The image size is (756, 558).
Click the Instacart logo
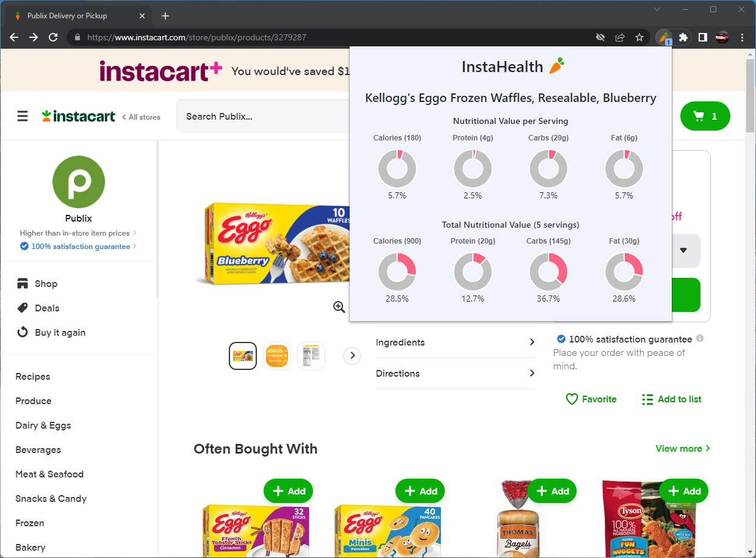coord(78,116)
